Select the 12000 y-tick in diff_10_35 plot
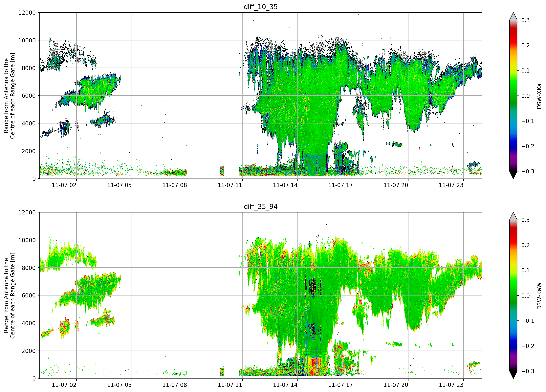 (27, 13)
